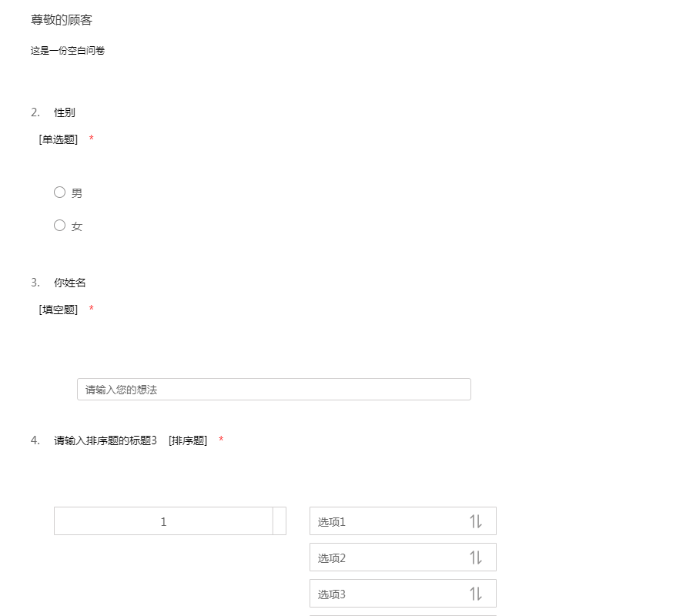Click the 女 option label text
The width and height of the screenshot is (693, 616).
pos(77,226)
